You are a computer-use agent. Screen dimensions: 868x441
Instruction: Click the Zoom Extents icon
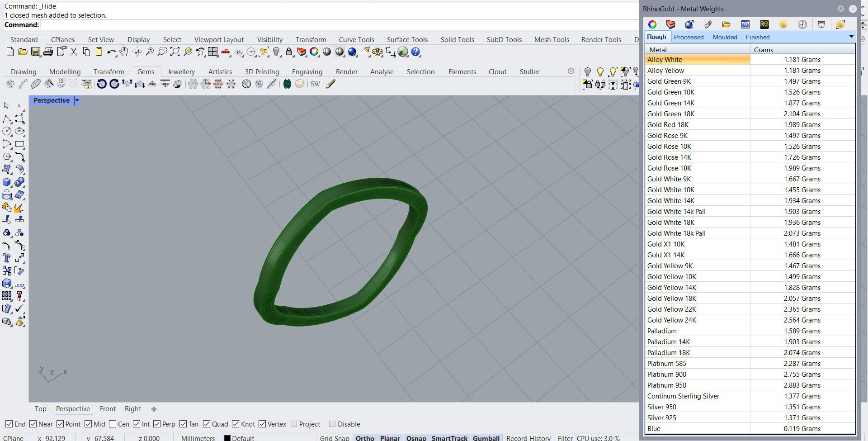tap(175, 52)
